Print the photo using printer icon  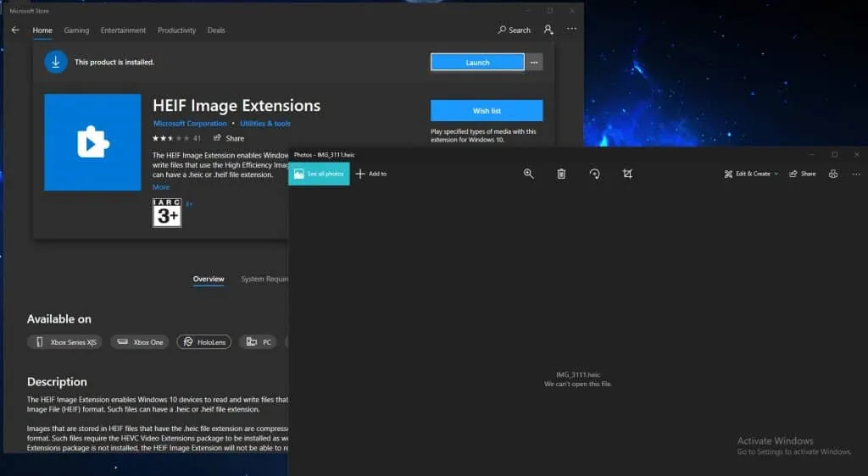pos(833,174)
